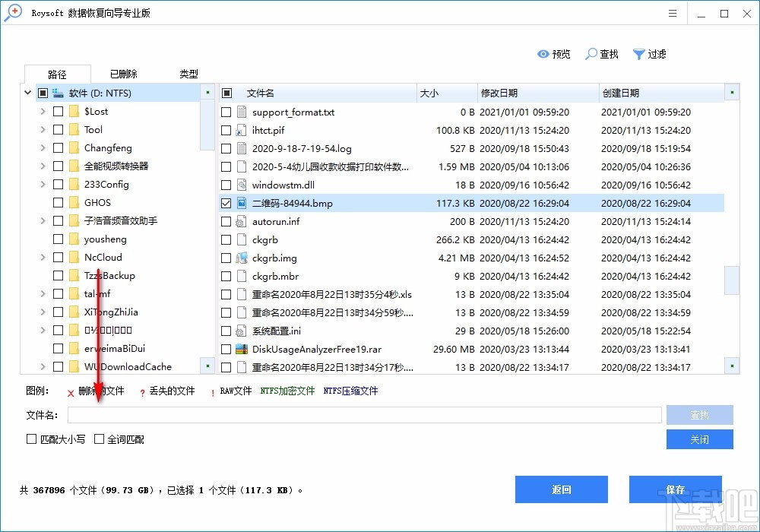Click inside the 文件名 input field
This screenshot has width=760, height=532.
[x=365, y=414]
